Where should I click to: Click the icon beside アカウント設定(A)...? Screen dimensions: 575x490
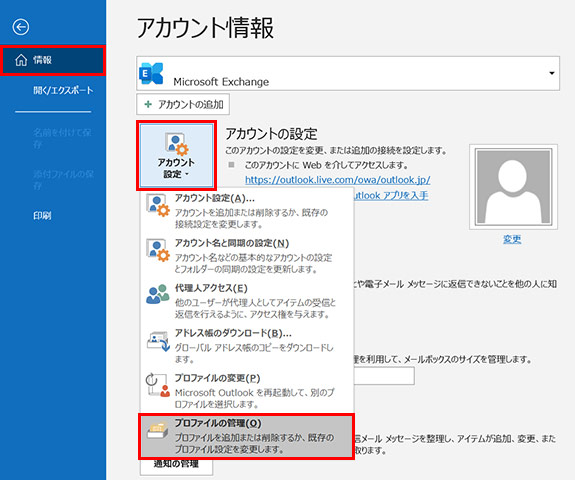[158, 205]
